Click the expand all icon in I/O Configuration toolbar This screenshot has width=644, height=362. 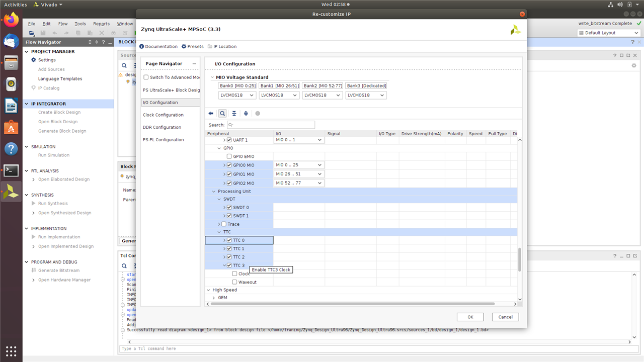[246, 114]
